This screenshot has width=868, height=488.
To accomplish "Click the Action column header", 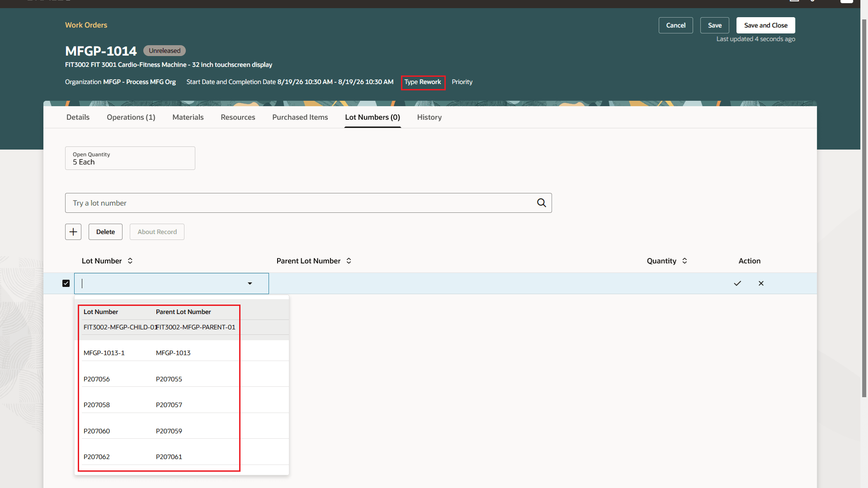I will point(750,261).
